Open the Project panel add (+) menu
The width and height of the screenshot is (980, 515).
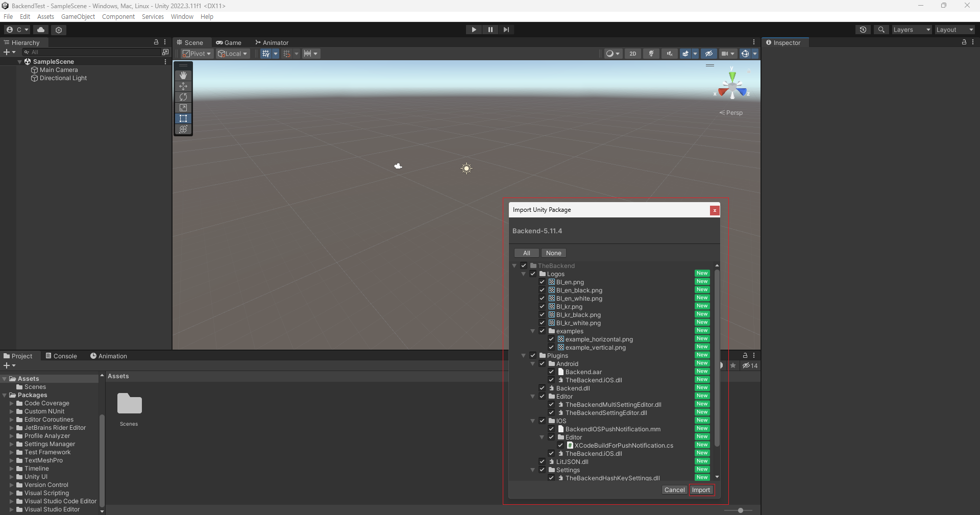coord(9,365)
